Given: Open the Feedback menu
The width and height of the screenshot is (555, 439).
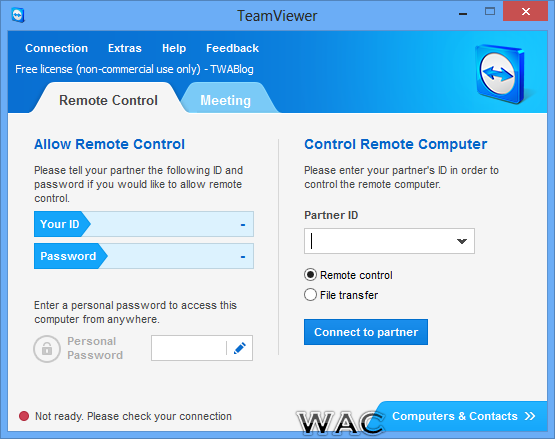Looking at the screenshot, I should pos(232,48).
